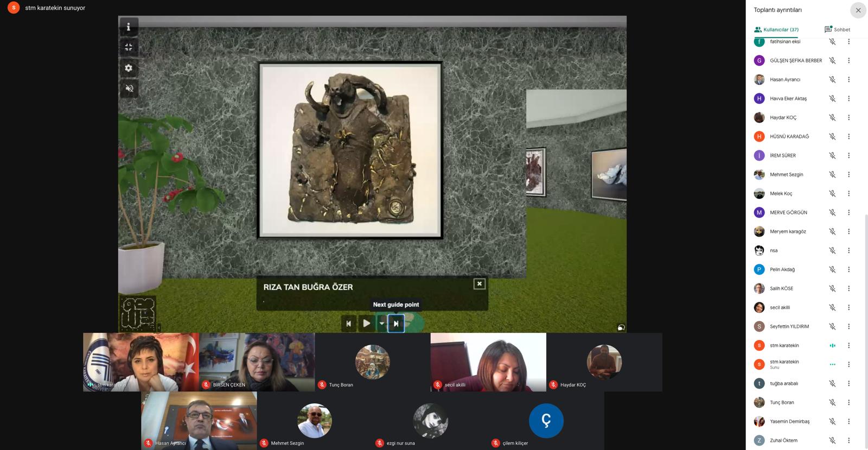
Task: Open more options for Tunç Boran in list
Action: tap(849, 403)
